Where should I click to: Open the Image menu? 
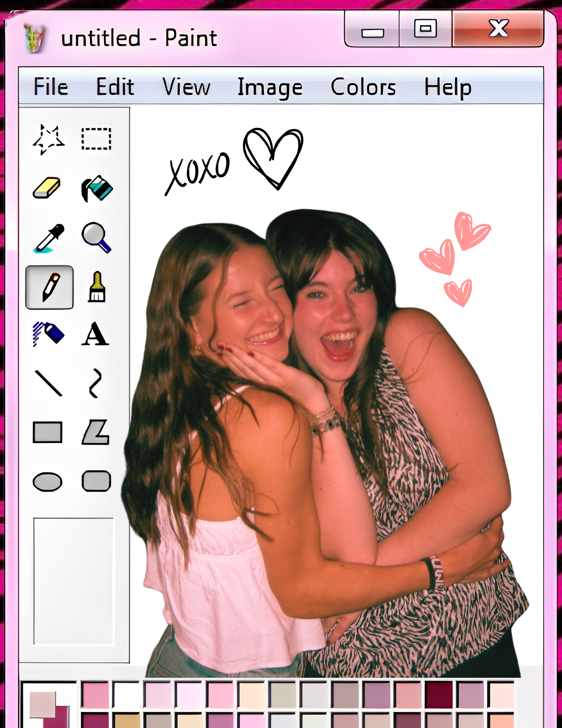click(270, 87)
